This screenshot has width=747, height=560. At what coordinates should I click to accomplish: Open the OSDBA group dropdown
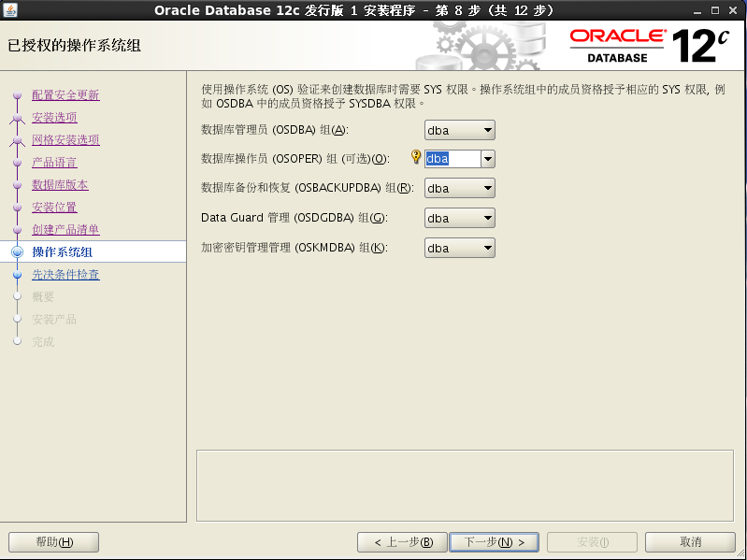pos(460,130)
